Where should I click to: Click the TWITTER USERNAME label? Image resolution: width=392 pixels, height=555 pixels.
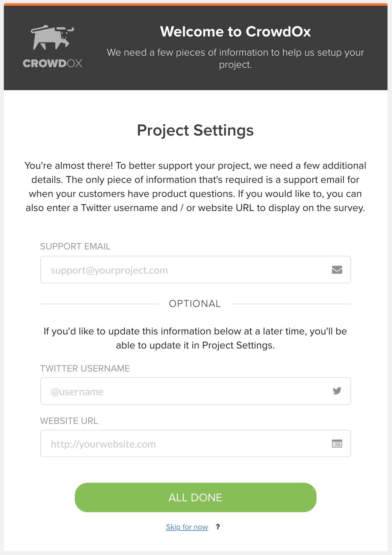point(85,369)
